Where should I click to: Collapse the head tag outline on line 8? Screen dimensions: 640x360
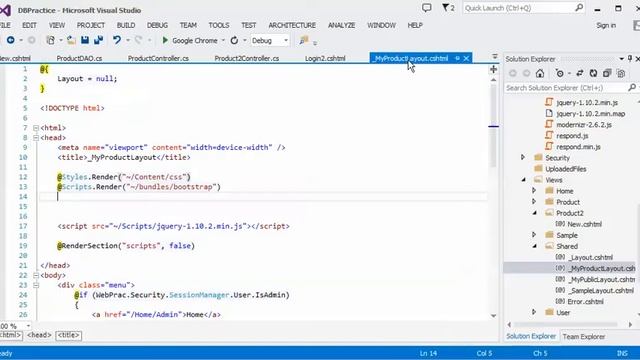point(36,138)
